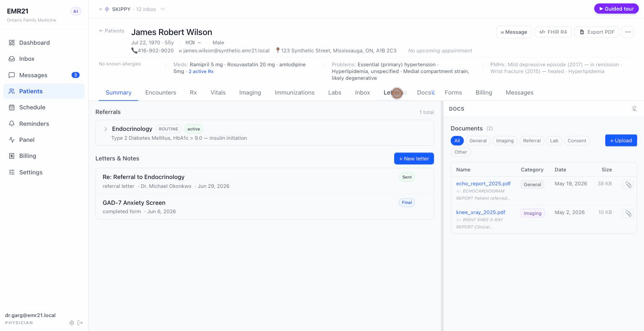This screenshot has width=644, height=331.
Task: Open echo_report_2025.pdf document
Action: pyautogui.click(x=483, y=184)
